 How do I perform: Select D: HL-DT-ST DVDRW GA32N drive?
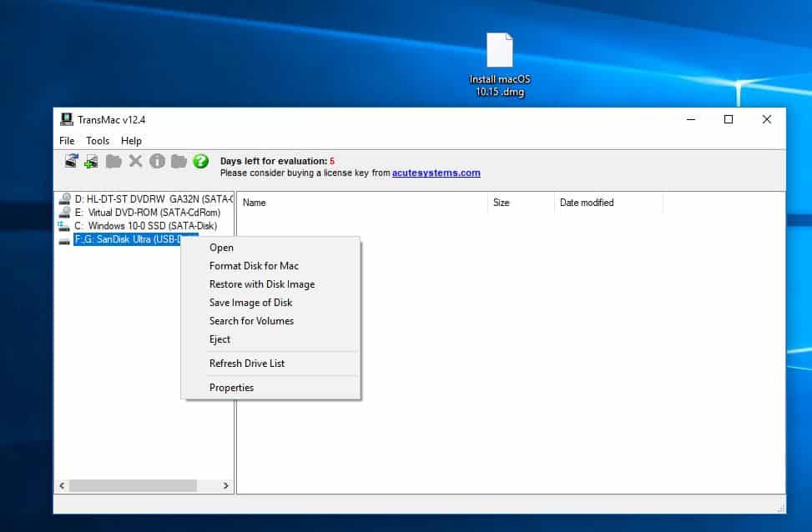coord(154,198)
